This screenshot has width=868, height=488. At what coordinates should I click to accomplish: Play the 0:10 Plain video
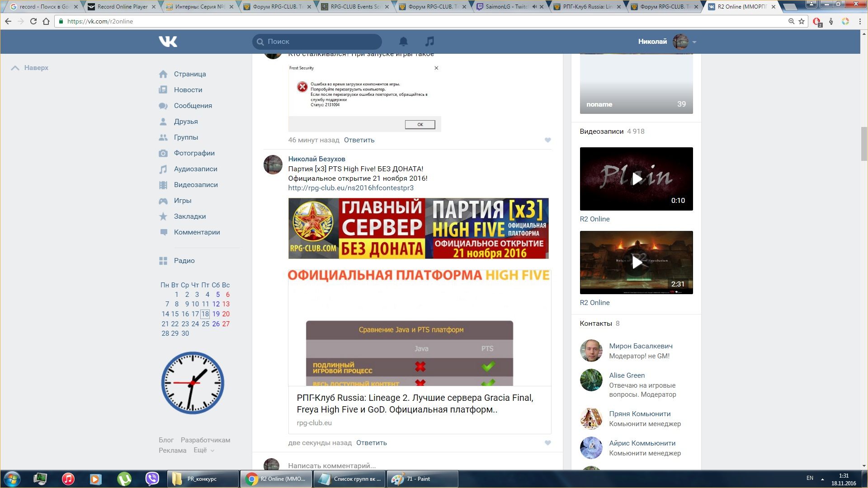point(636,179)
